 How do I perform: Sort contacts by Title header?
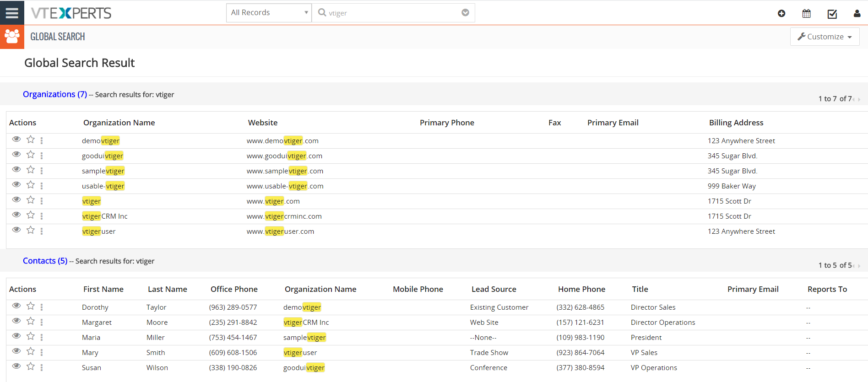(x=640, y=289)
